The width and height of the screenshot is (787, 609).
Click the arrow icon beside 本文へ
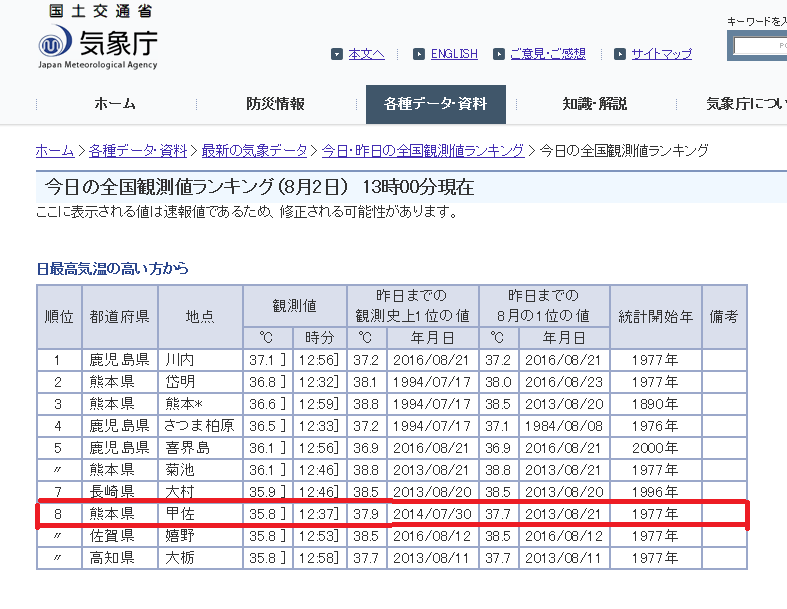click(x=337, y=54)
